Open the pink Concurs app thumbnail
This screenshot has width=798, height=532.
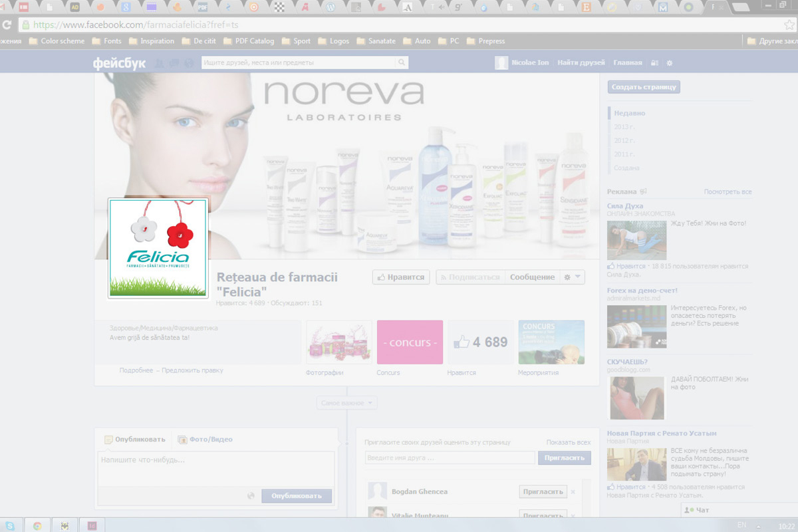410,342
